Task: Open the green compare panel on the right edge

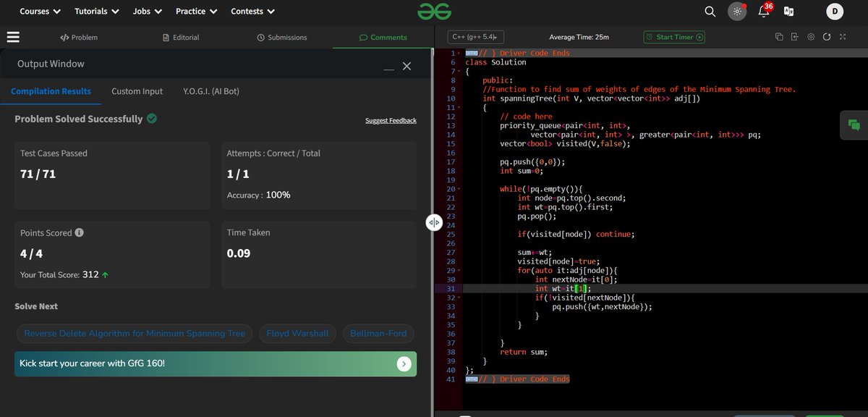Action: [854, 125]
